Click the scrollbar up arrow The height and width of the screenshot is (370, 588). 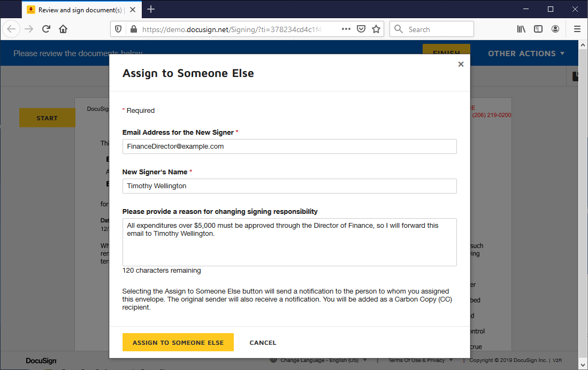pyautogui.click(x=582, y=44)
